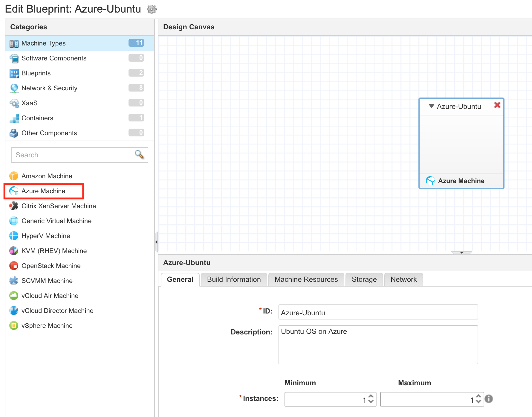This screenshot has width=532, height=417.
Task: Click the gear icon beside blueprint title
Action: (152, 9)
